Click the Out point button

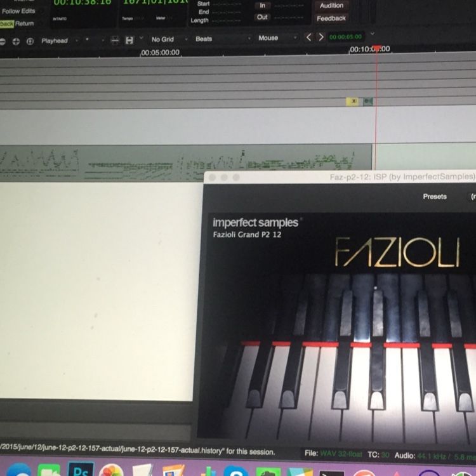point(262,17)
